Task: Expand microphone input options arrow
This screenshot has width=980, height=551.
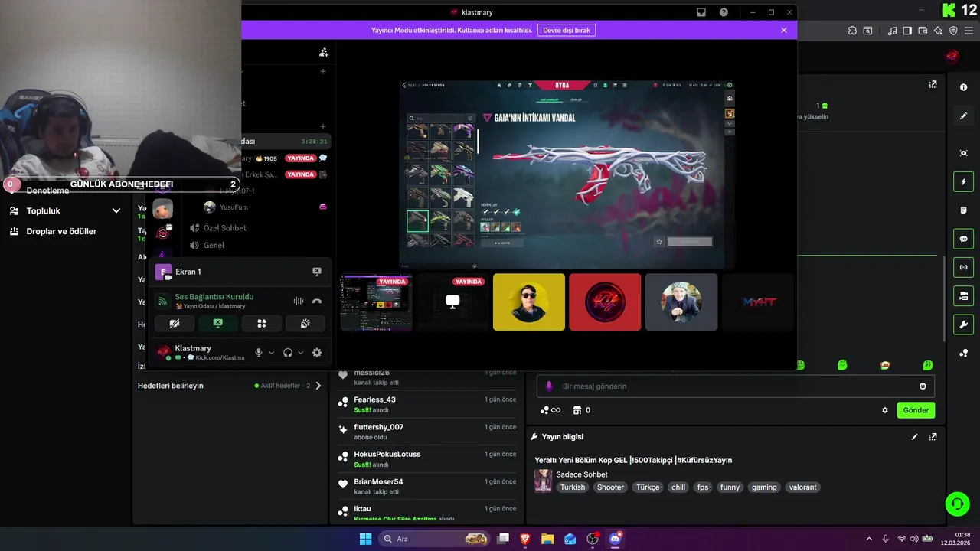Action: pyautogui.click(x=271, y=353)
